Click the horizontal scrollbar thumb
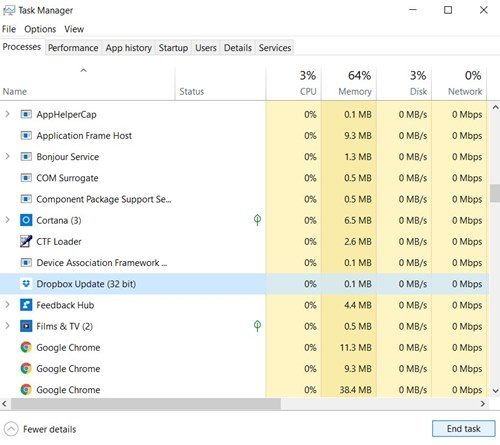 (146, 404)
